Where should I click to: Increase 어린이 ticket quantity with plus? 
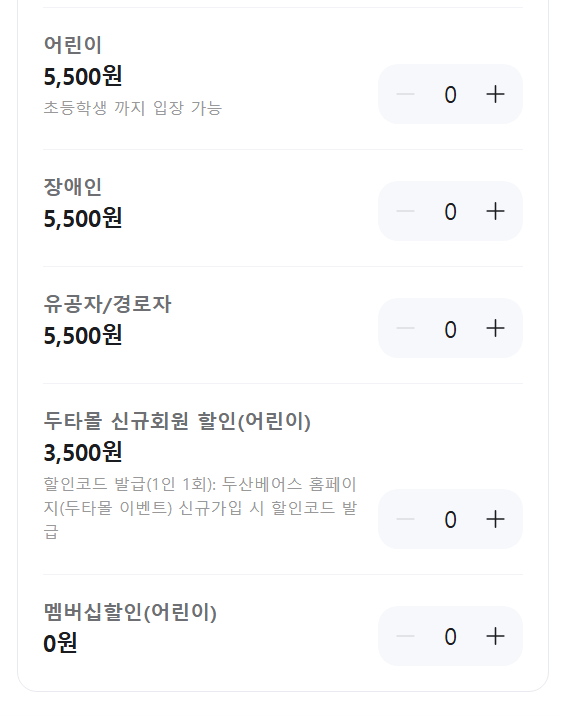click(x=495, y=94)
